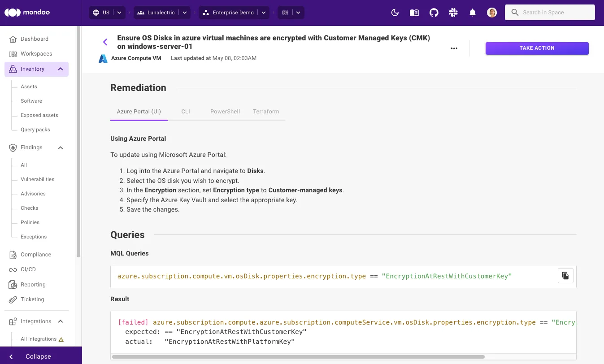Open Checks under Findings

(30, 208)
